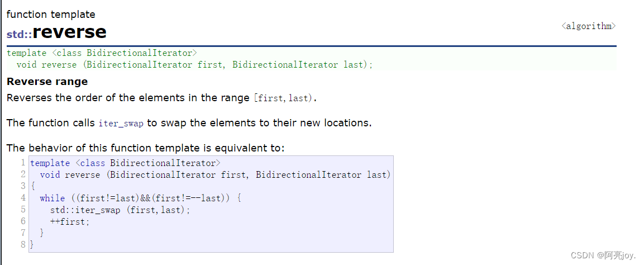Click the std:: namespace link in title
Screen dimensions: 644x265
click(x=19, y=34)
